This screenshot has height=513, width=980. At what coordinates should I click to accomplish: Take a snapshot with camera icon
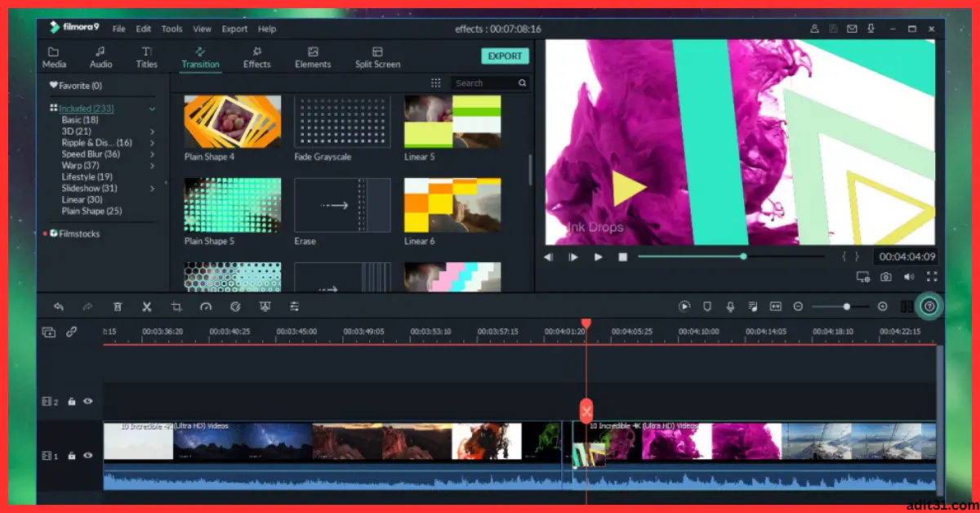pos(886,277)
